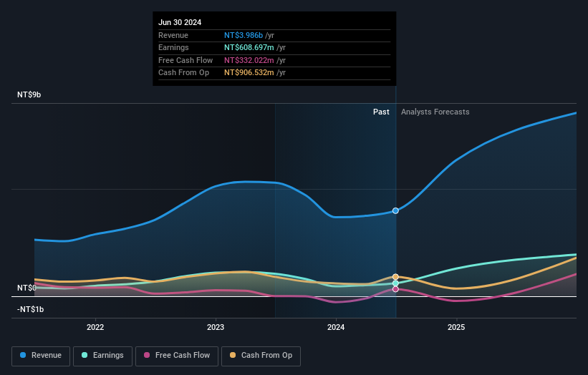Click the pink Free Cash Flow legend dot
The height and width of the screenshot is (375, 588).
(x=147, y=355)
